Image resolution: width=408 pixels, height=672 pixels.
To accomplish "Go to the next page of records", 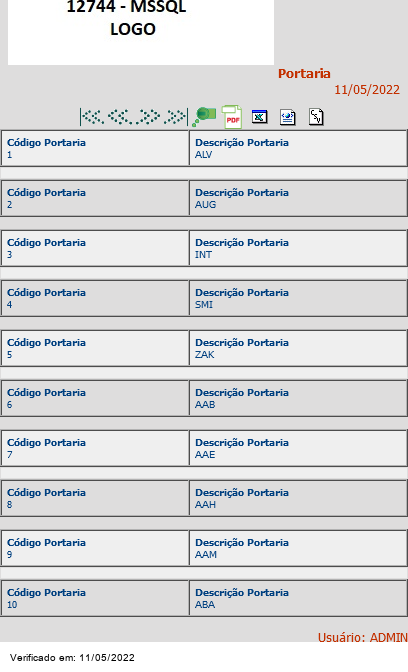I will (x=148, y=117).
